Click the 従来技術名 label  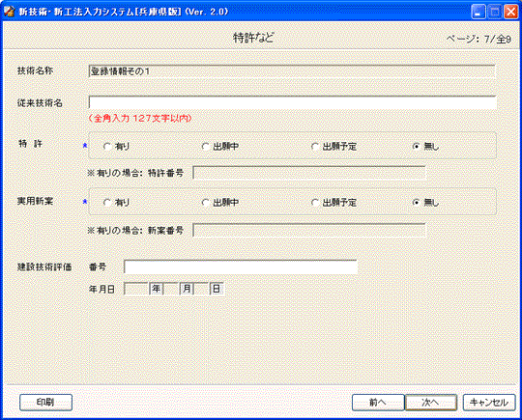40,103
